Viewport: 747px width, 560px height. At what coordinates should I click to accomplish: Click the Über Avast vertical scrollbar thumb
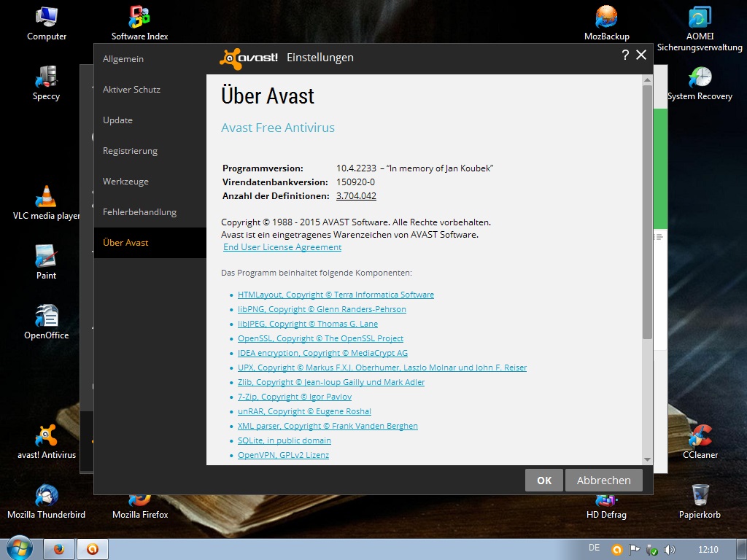pyautogui.click(x=647, y=212)
